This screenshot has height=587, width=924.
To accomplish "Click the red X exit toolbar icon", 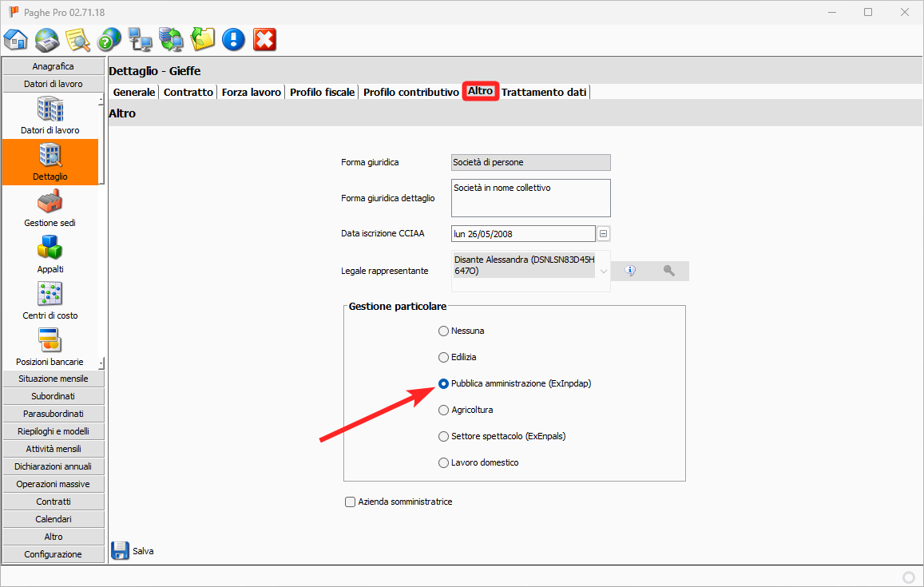I will (x=264, y=38).
